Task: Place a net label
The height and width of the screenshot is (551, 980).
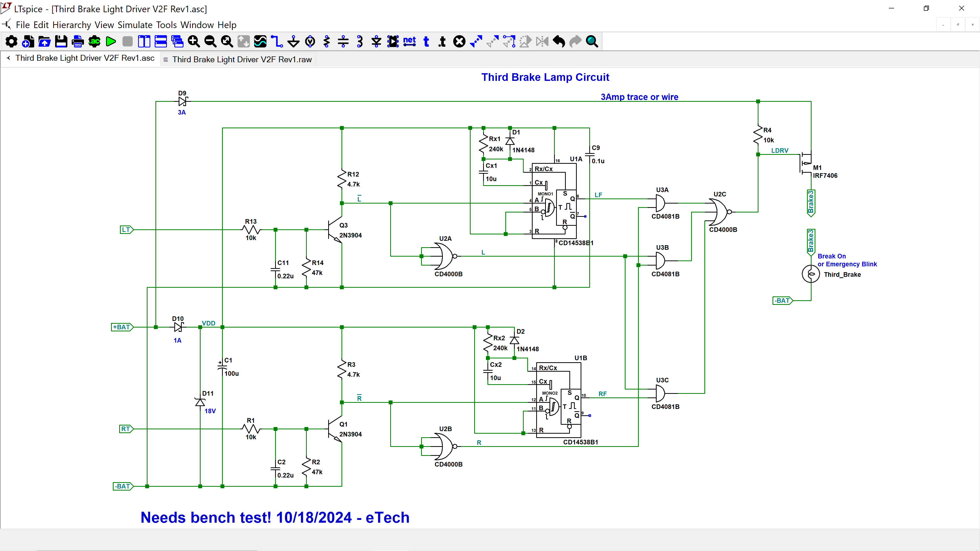Action: 410,41
